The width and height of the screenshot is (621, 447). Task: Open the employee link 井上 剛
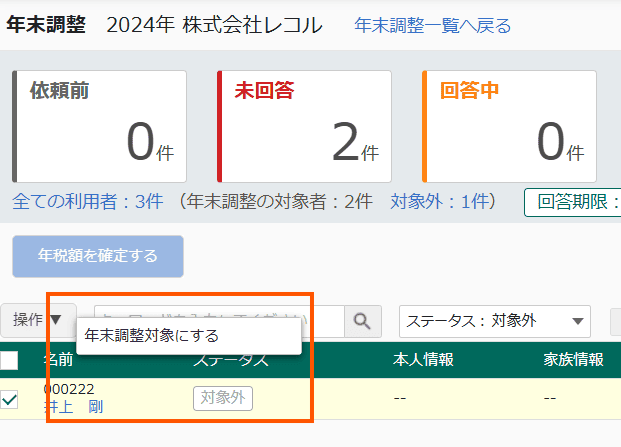pyautogui.click(x=74, y=407)
